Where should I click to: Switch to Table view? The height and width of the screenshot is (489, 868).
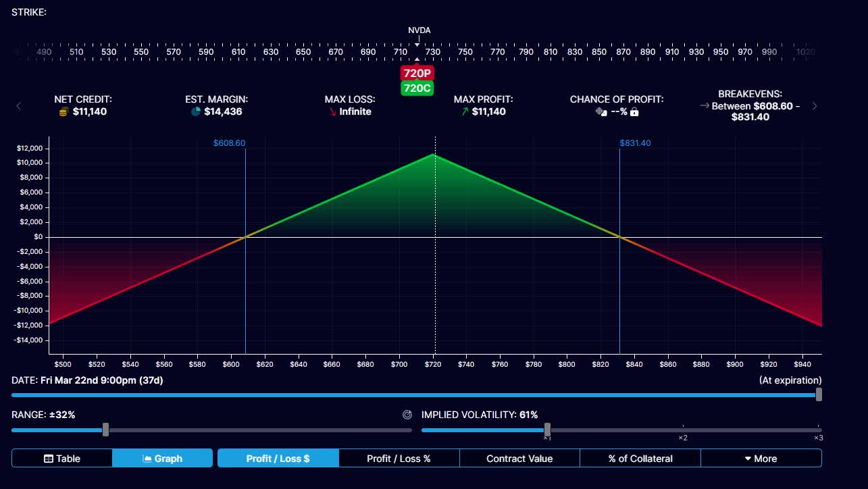pos(61,459)
